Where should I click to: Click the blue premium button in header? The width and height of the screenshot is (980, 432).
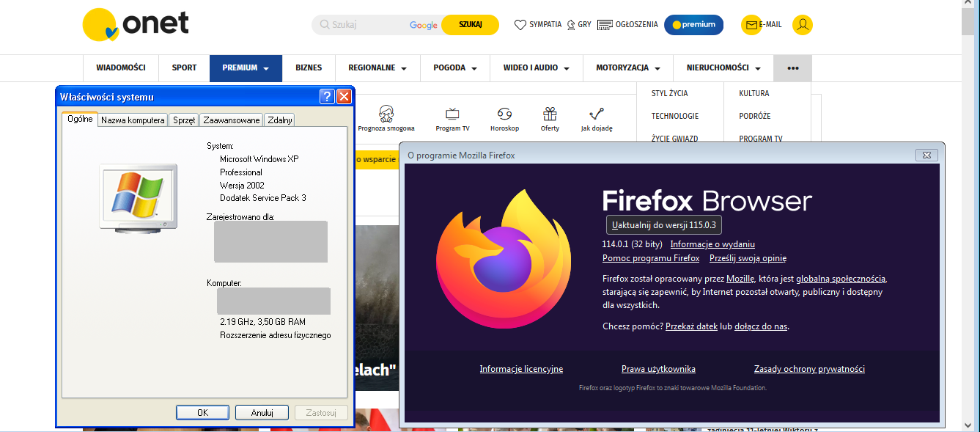(693, 25)
